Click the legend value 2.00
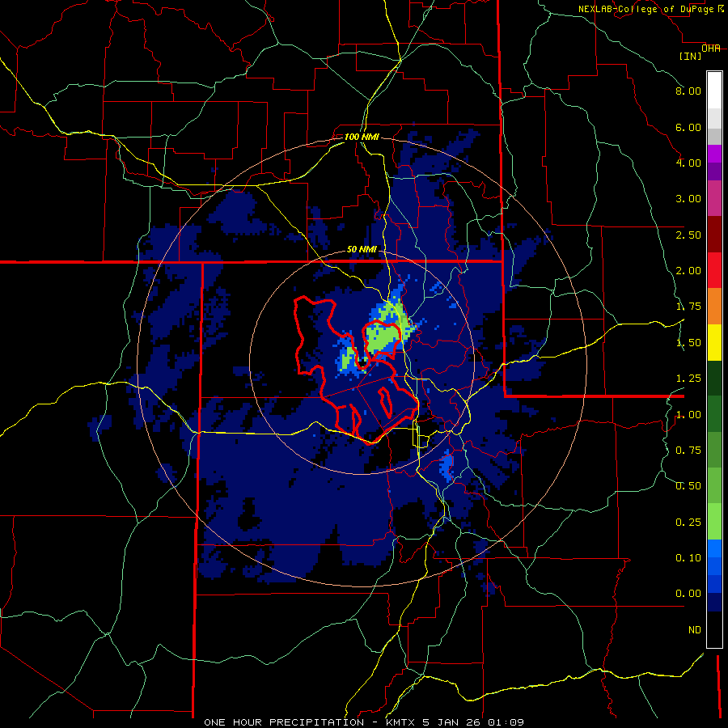 point(688,271)
